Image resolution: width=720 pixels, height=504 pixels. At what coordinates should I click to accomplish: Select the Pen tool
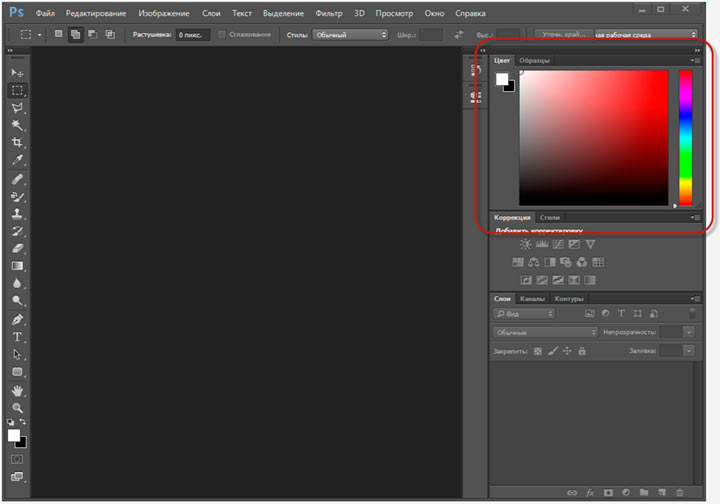click(17, 319)
